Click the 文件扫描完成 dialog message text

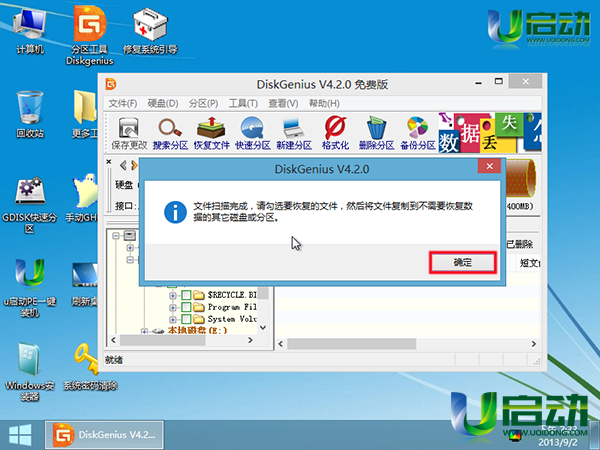333,212
